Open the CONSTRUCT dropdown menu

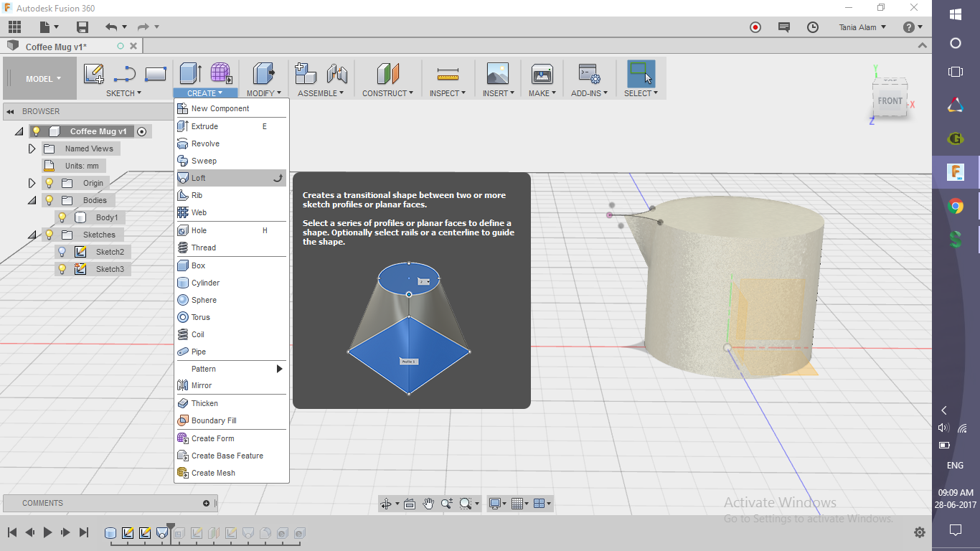[x=387, y=93]
